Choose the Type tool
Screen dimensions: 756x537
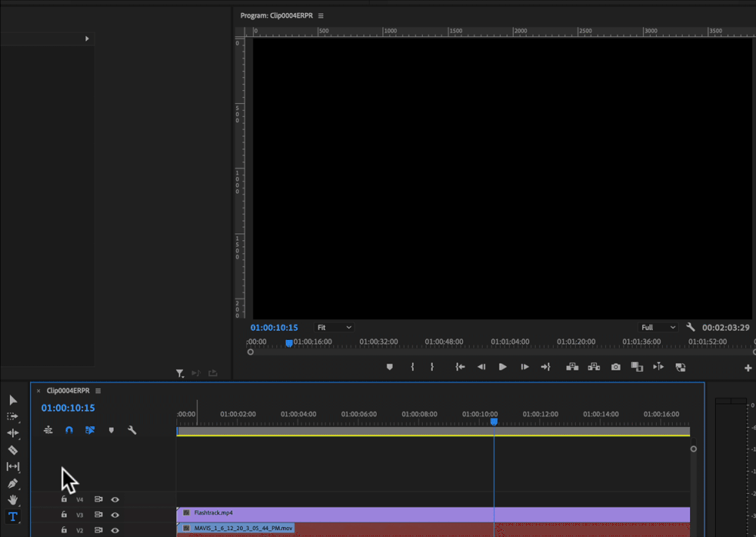click(13, 517)
